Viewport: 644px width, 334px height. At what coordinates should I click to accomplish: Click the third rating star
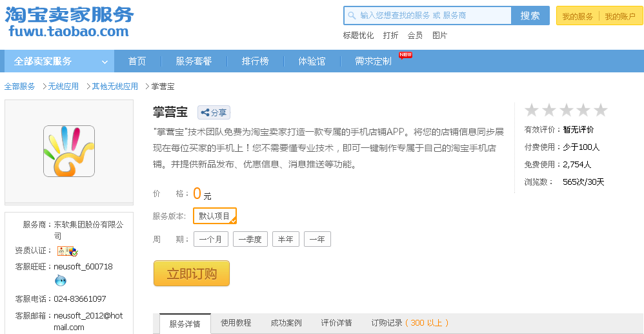click(567, 110)
